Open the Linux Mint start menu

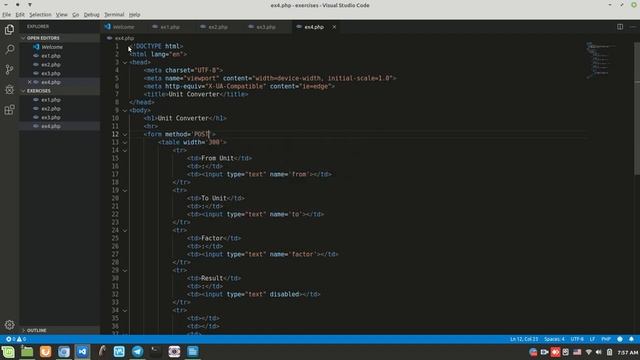pyautogui.click(x=8, y=351)
